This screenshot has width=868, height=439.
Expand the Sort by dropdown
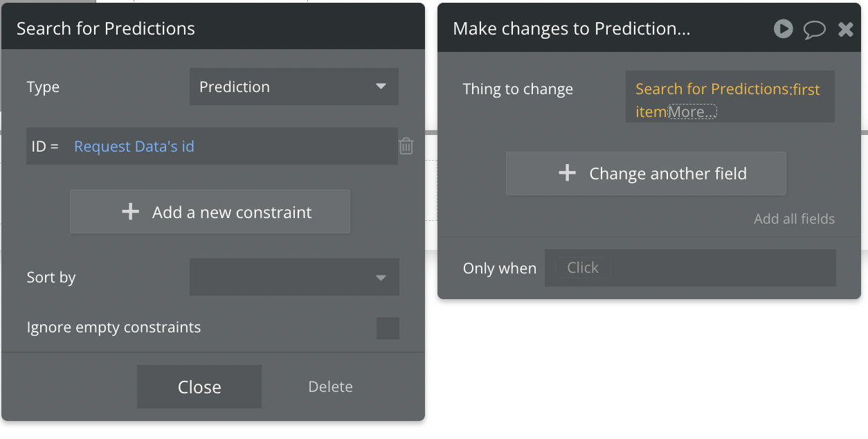coord(293,277)
